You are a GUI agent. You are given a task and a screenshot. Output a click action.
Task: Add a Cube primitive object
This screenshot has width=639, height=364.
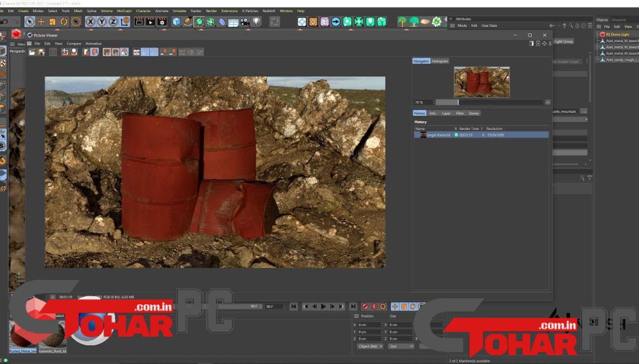click(x=176, y=21)
